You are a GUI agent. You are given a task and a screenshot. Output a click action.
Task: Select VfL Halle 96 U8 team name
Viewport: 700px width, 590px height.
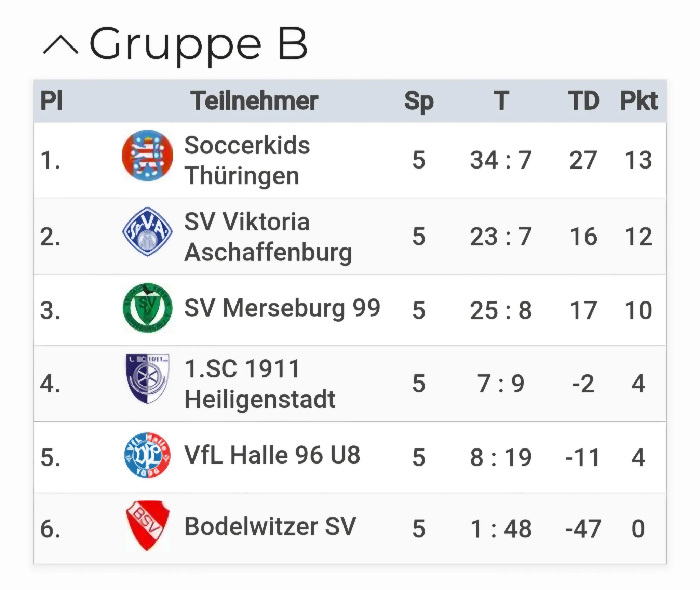[272, 455]
